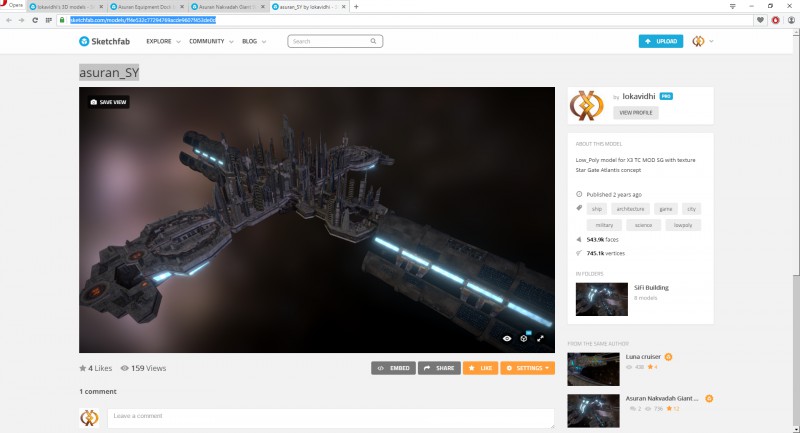Focus the Sketchfab search field
Image resolution: width=800 pixels, height=433 pixels.
point(335,41)
